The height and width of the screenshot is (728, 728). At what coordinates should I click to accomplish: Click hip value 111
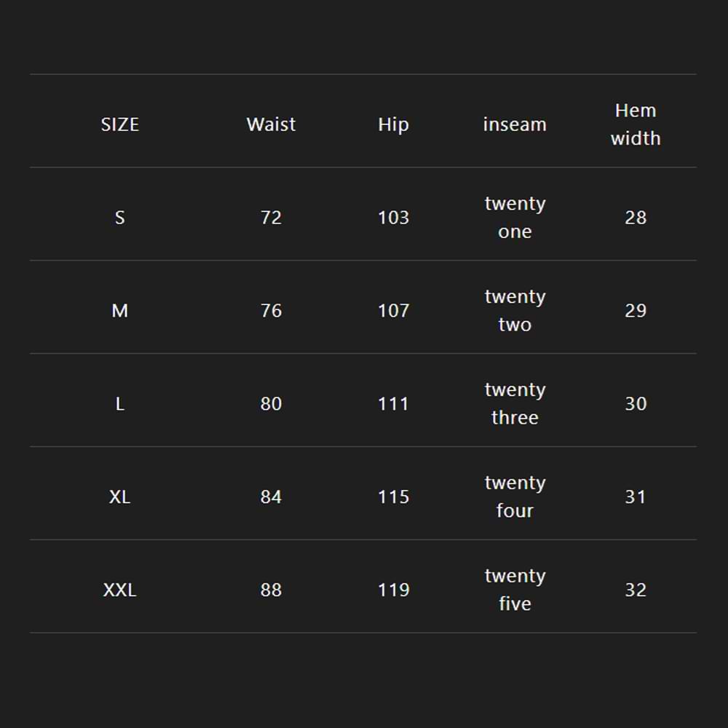[x=393, y=404]
